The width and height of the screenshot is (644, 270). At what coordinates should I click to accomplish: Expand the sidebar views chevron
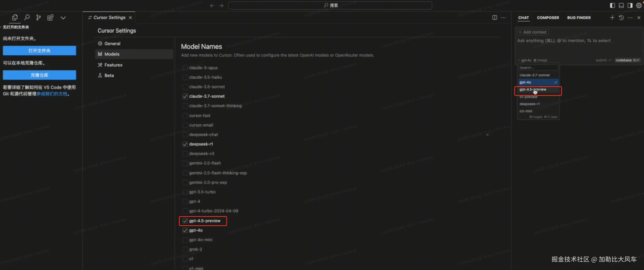click(x=63, y=18)
